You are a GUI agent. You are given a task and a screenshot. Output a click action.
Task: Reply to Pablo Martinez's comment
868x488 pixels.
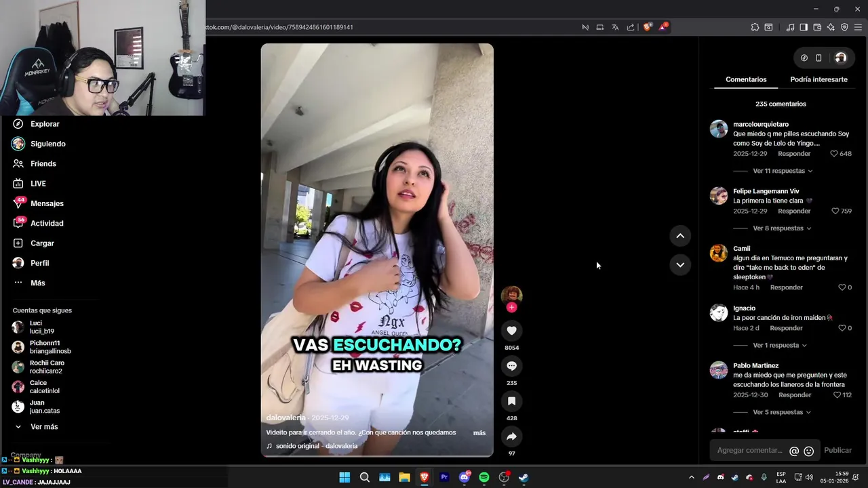(795, 395)
